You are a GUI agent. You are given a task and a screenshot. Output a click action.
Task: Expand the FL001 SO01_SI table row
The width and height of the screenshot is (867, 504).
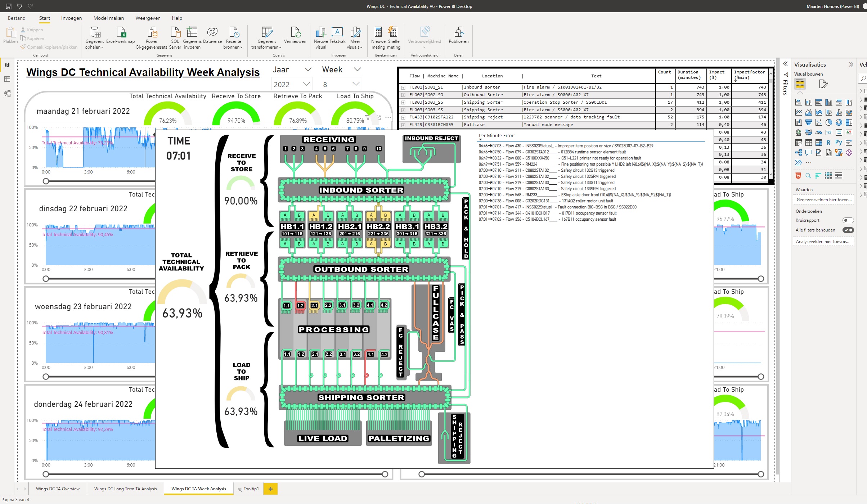(403, 87)
